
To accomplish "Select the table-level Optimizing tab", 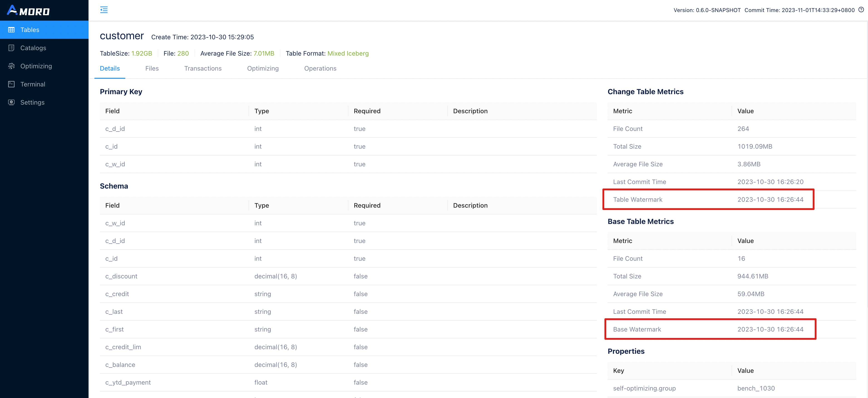I will tap(263, 68).
